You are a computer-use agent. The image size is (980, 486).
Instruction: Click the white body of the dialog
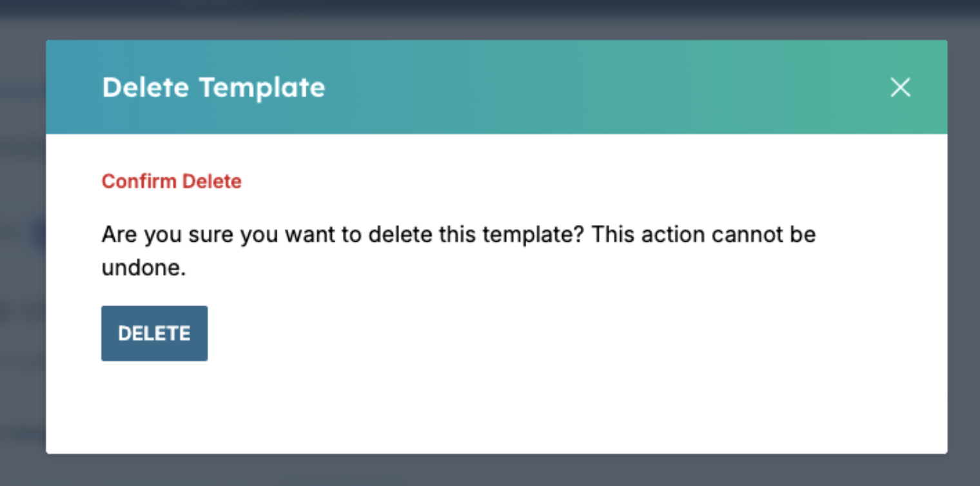tap(516, 406)
